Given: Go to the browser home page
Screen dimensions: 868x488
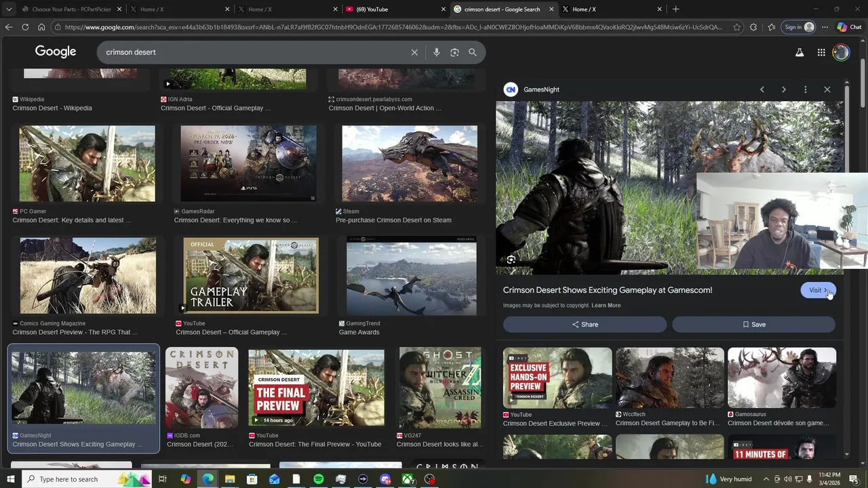Looking at the screenshot, I should (x=41, y=27).
